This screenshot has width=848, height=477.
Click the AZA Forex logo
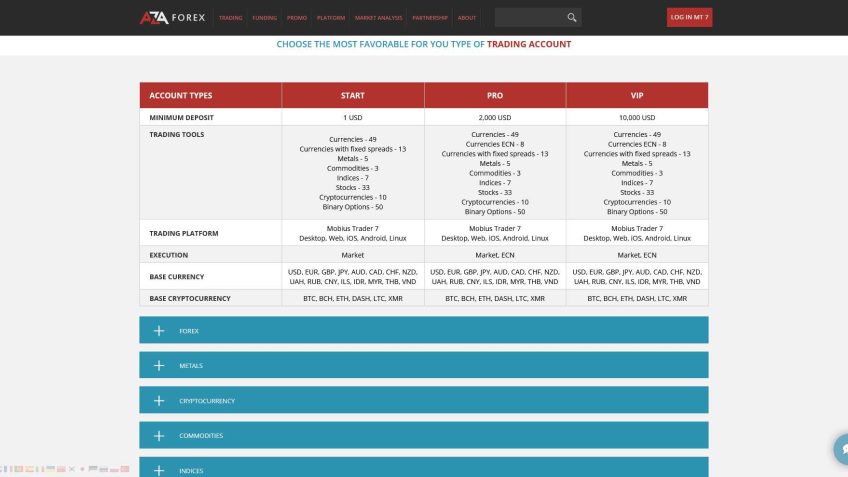coord(172,17)
